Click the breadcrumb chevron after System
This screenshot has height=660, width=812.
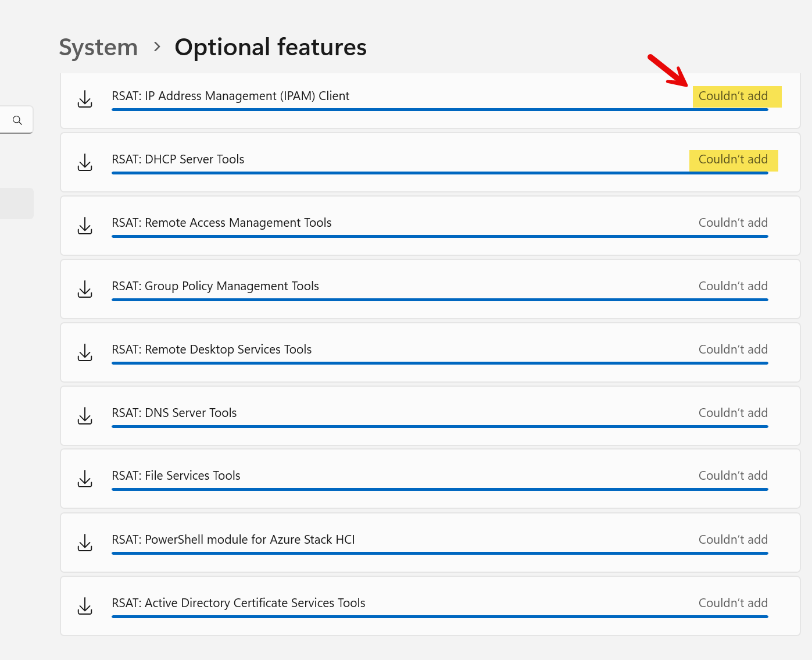(x=157, y=47)
